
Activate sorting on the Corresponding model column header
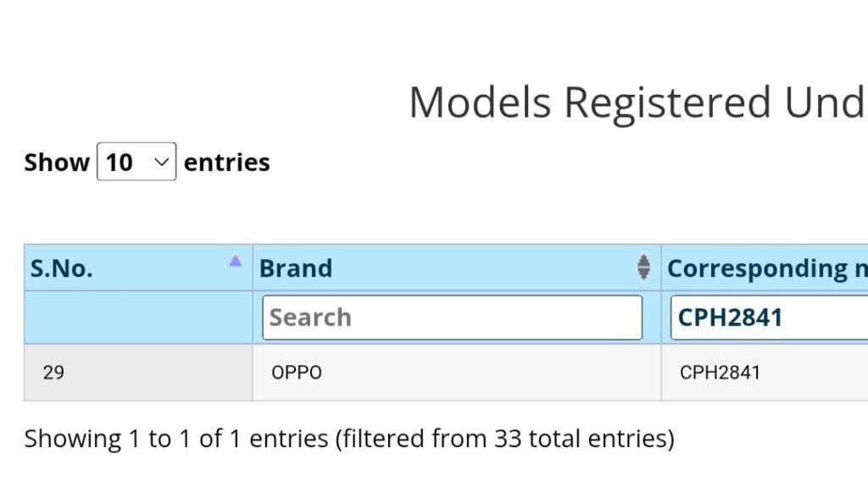click(x=763, y=268)
